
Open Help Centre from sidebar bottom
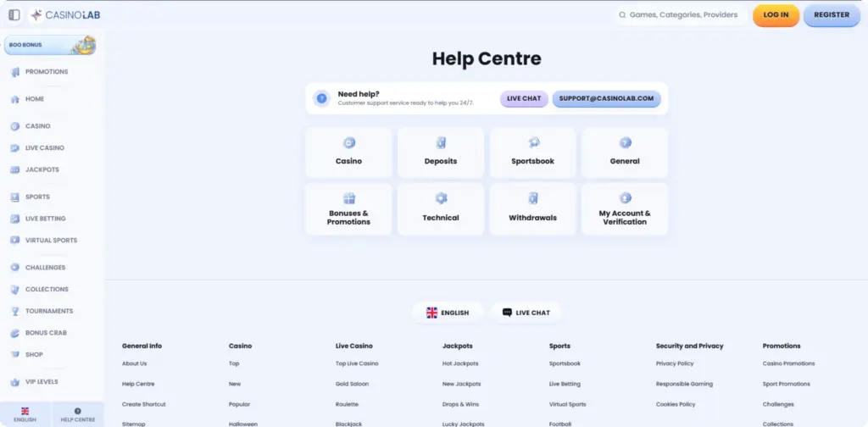(77, 415)
